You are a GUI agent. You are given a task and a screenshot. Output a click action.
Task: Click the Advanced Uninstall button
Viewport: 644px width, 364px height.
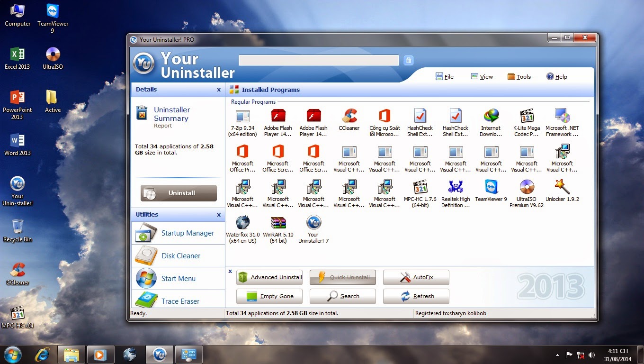click(x=269, y=277)
